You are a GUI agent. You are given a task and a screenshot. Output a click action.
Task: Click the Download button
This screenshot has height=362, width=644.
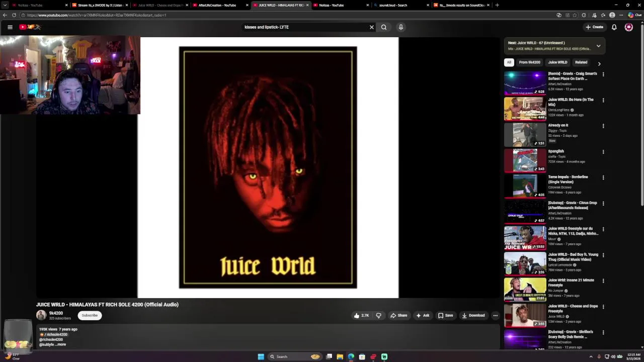pos(473,316)
